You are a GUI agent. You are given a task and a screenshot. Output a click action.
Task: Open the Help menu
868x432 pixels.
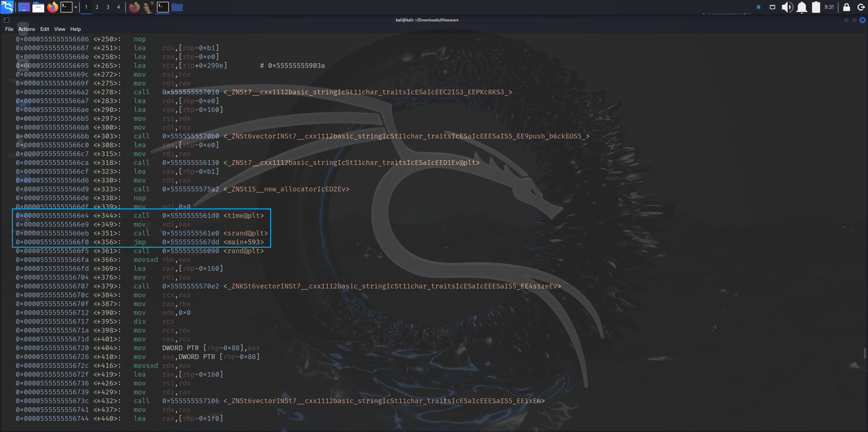[75, 29]
